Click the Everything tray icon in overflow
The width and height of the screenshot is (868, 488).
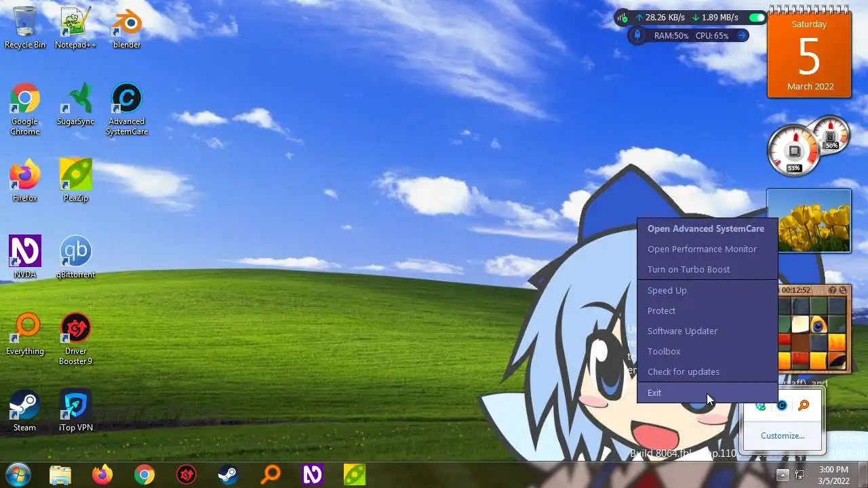tap(804, 405)
